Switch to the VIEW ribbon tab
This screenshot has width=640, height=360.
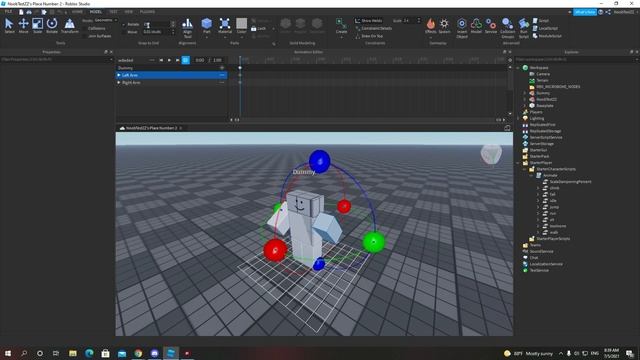coord(129,12)
